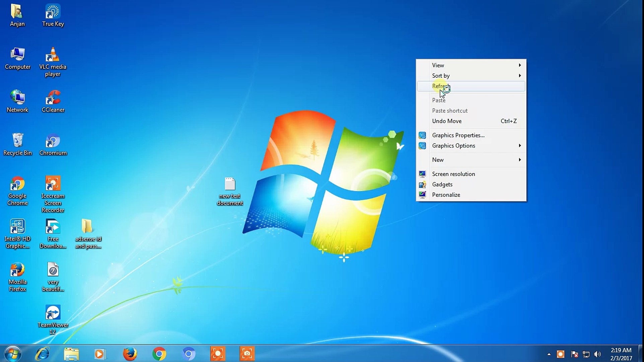The height and width of the screenshot is (362, 644).
Task: Open Icecream Screen Recorder
Action: 53,184
